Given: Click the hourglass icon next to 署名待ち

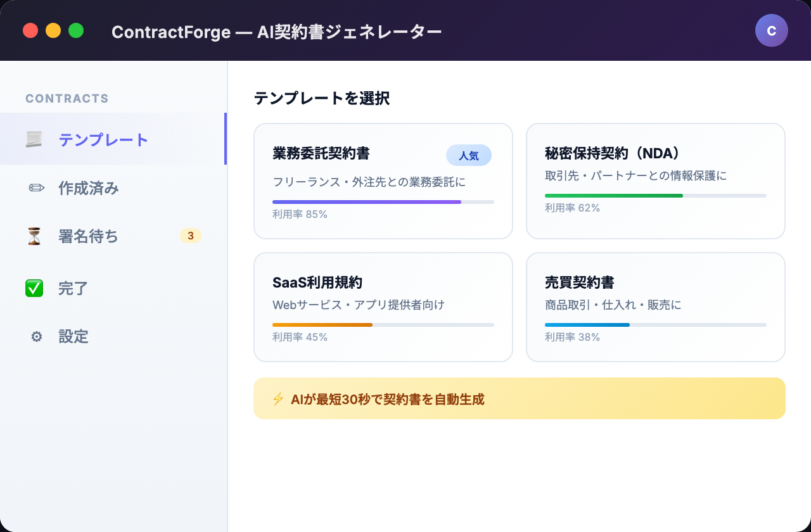Looking at the screenshot, I should pyautogui.click(x=34, y=236).
